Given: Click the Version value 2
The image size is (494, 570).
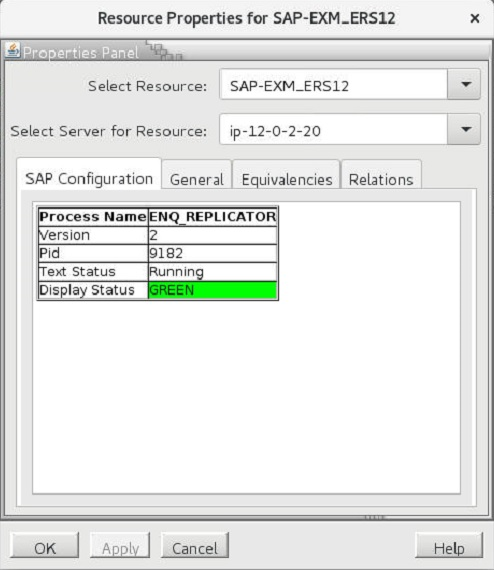Looking at the screenshot, I should [213, 235].
